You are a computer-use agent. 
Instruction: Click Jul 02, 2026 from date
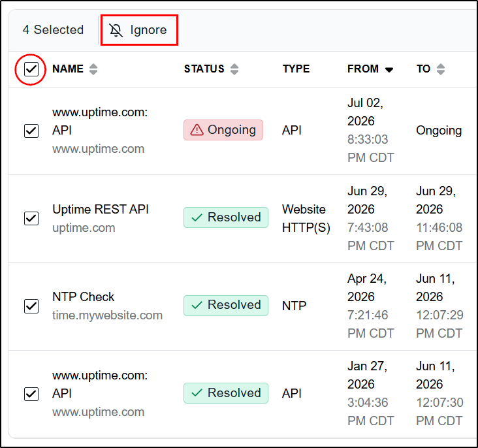pos(365,112)
